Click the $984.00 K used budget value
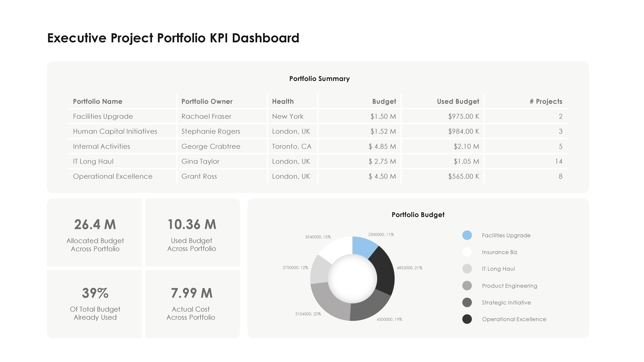644x362 pixels. tap(464, 131)
